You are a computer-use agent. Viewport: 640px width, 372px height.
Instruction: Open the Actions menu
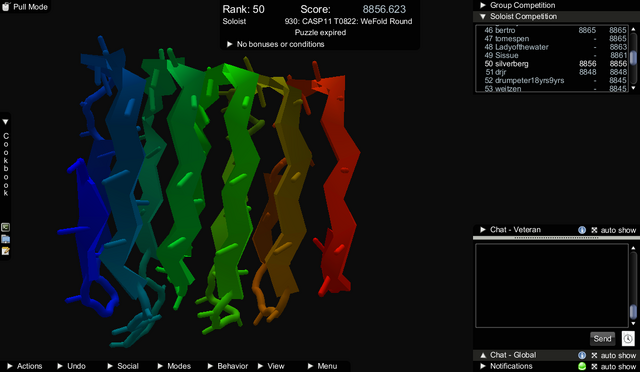tap(25, 366)
